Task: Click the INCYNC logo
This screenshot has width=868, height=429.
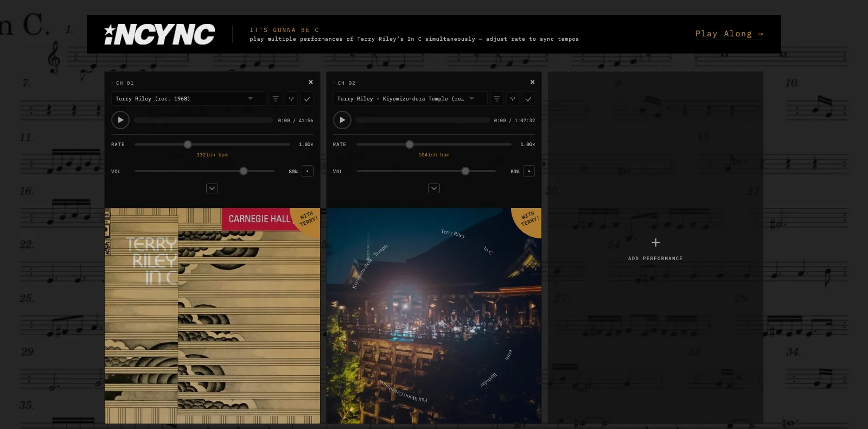Action: point(159,34)
